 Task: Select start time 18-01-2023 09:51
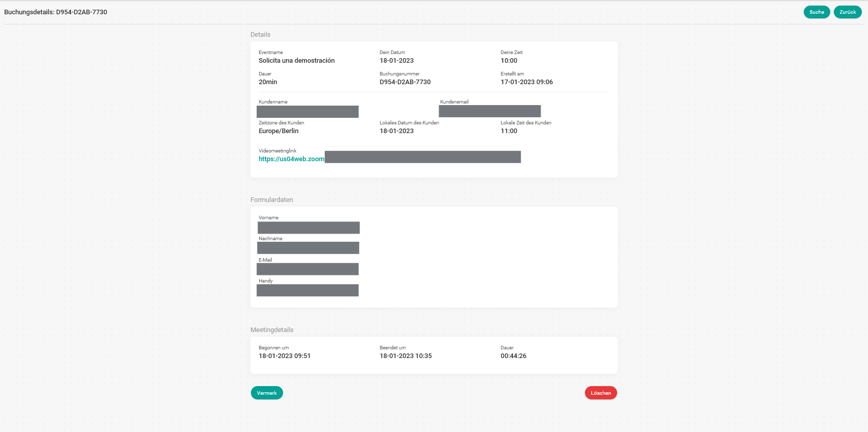coord(285,356)
